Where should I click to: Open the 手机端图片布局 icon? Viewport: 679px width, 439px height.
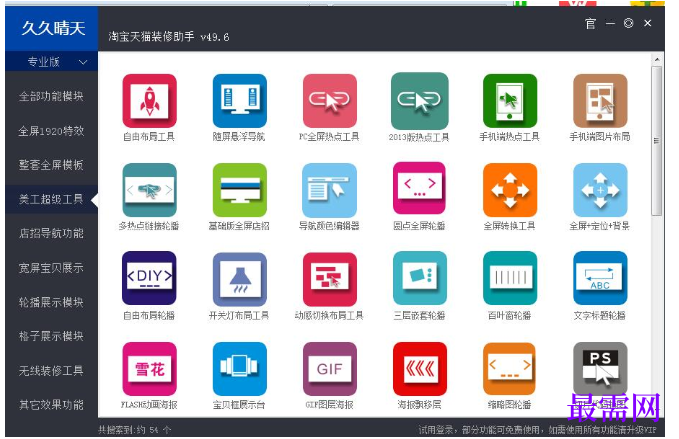pos(600,100)
